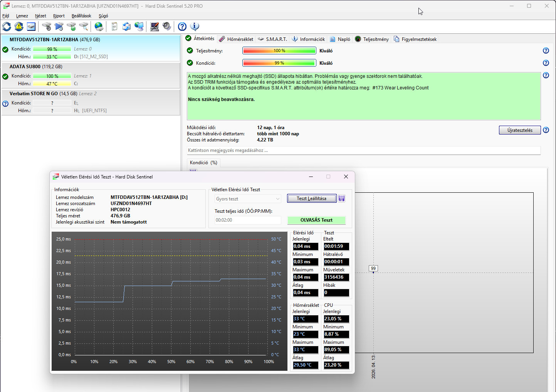Click the blue question mark Help toolbar icon
556x392 pixels.
click(182, 27)
